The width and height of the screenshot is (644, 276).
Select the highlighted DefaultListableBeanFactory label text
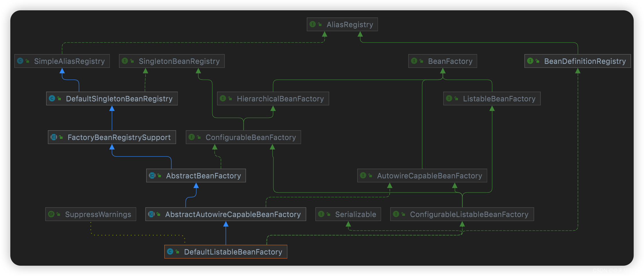tap(233, 252)
